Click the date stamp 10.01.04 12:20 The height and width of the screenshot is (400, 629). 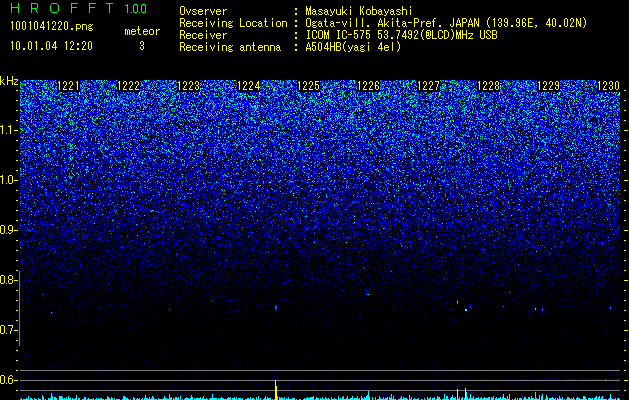[51, 46]
